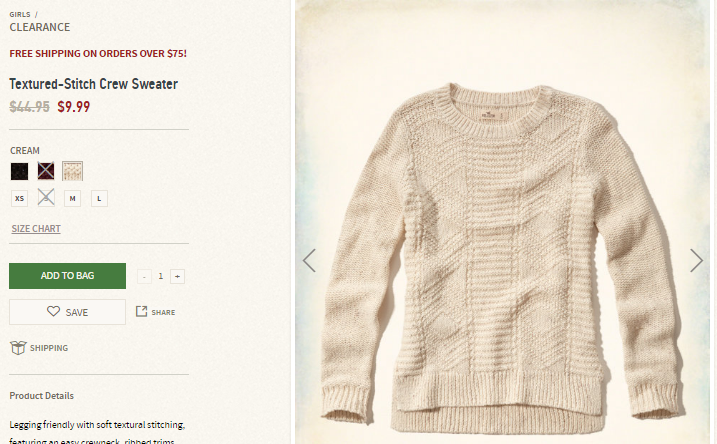Show the previous product image arrow
The height and width of the screenshot is (444, 717).
pyautogui.click(x=310, y=261)
